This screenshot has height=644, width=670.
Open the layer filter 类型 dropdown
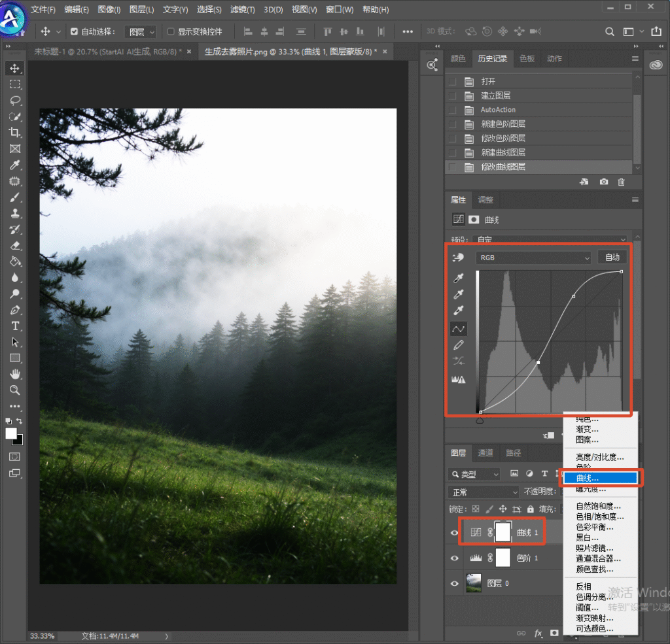coord(474,474)
